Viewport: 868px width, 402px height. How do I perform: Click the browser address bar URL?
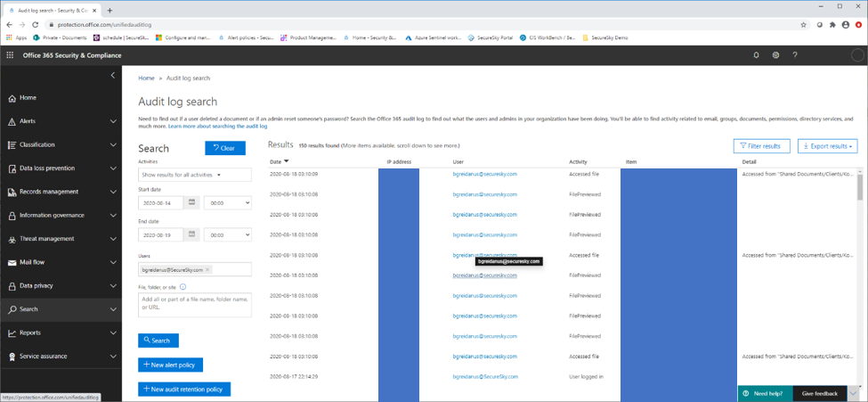coord(105,25)
